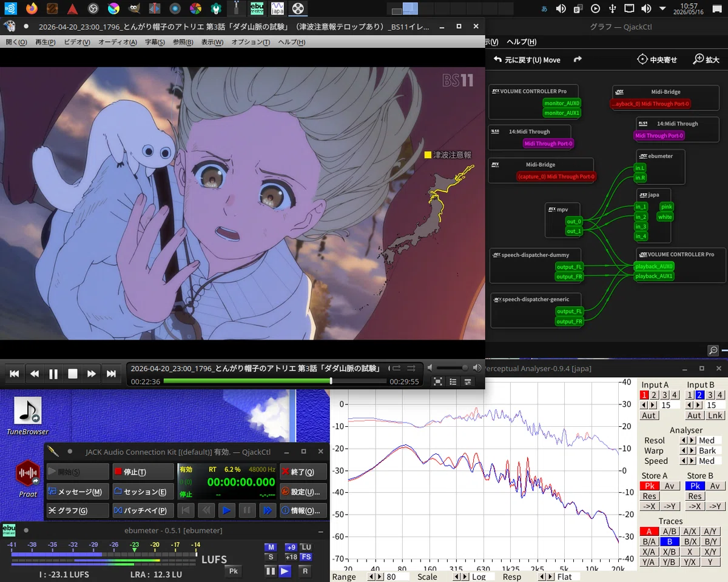Increase Speed with right arrow in japa
The height and width of the screenshot is (582, 728).
[691, 461]
